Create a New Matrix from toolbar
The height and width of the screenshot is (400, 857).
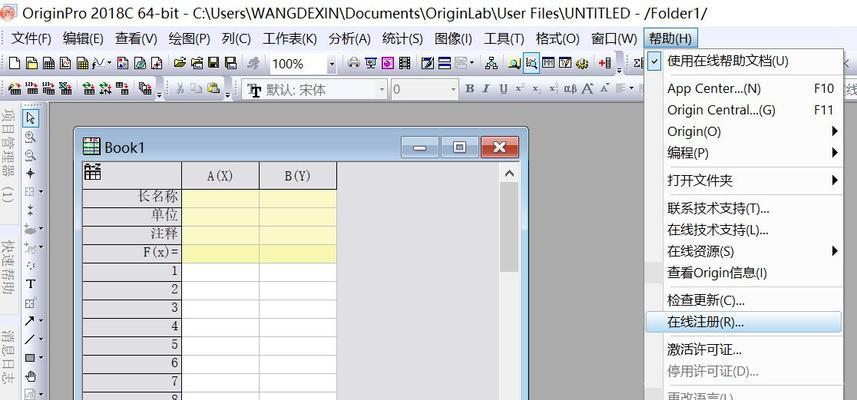click(83, 63)
